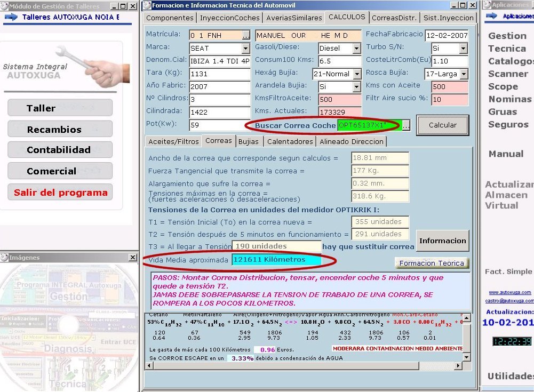Click the Matrícula browse ellipsis button
The height and width of the screenshot is (392, 534).
click(x=246, y=35)
